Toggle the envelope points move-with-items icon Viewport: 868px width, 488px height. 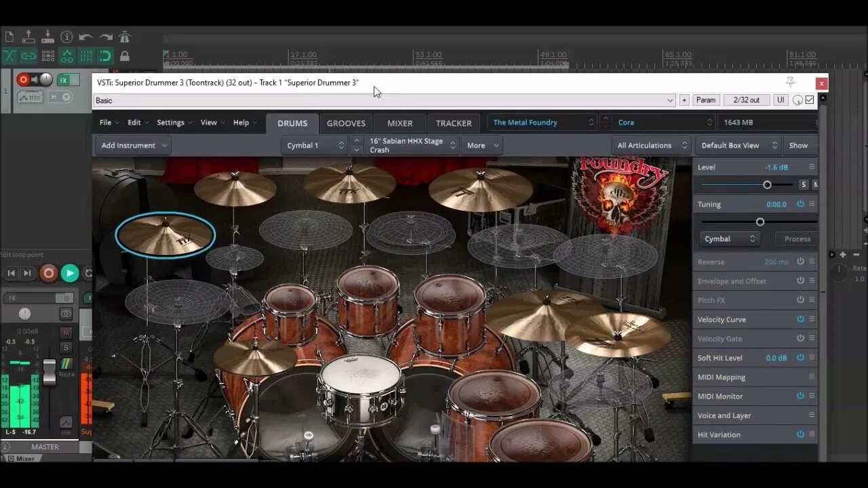tap(66, 56)
